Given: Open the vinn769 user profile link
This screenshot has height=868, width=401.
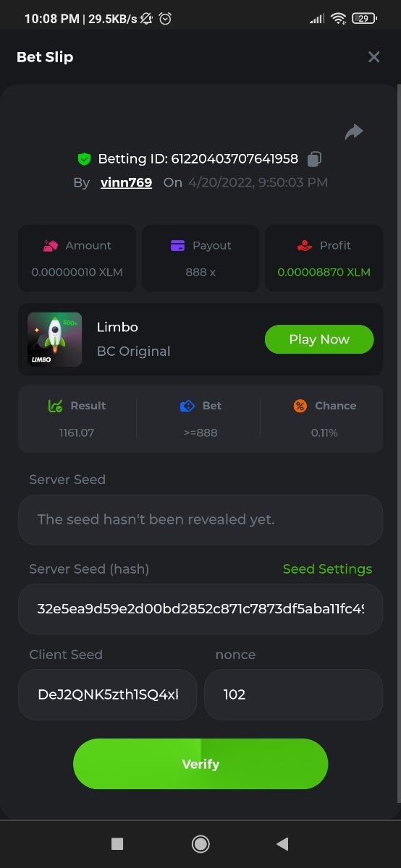Looking at the screenshot, I should point(127,182).
